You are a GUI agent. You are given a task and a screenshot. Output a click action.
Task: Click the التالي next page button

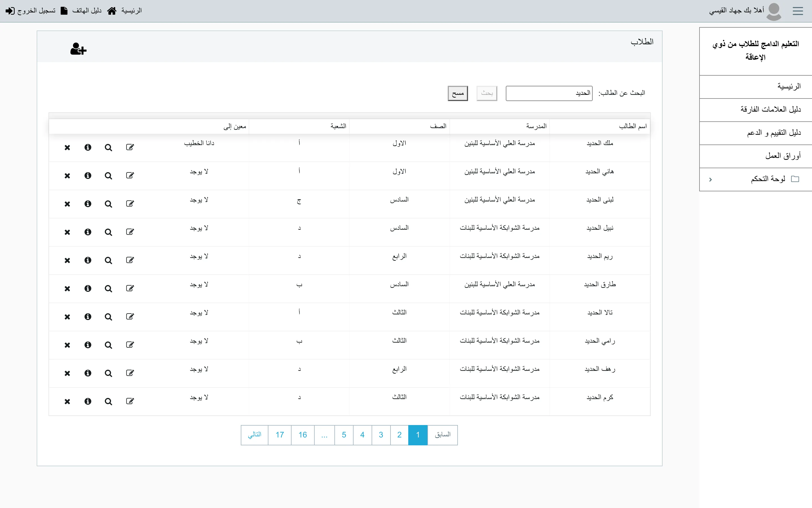[255, 435]
